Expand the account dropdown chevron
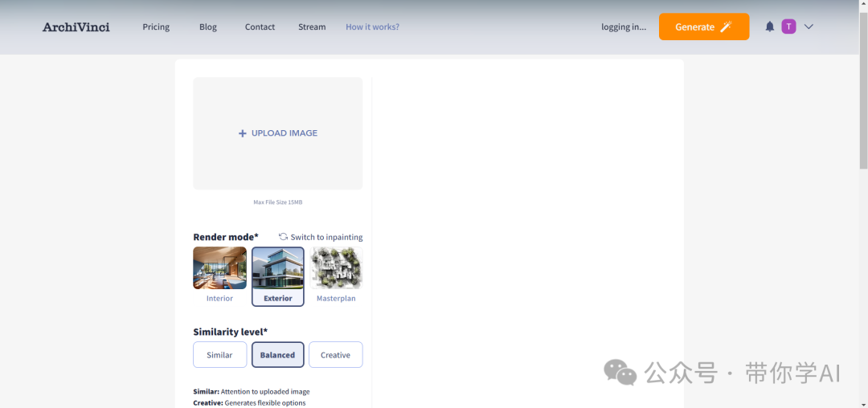 click(x=809, y=27)
